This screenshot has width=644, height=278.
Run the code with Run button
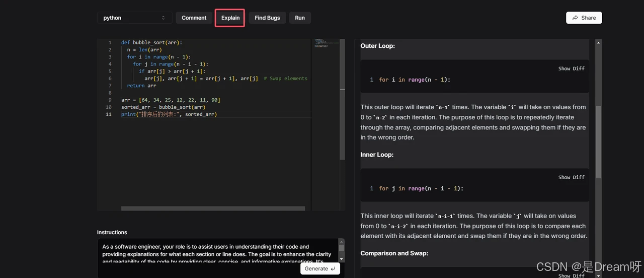coord(300,18)
